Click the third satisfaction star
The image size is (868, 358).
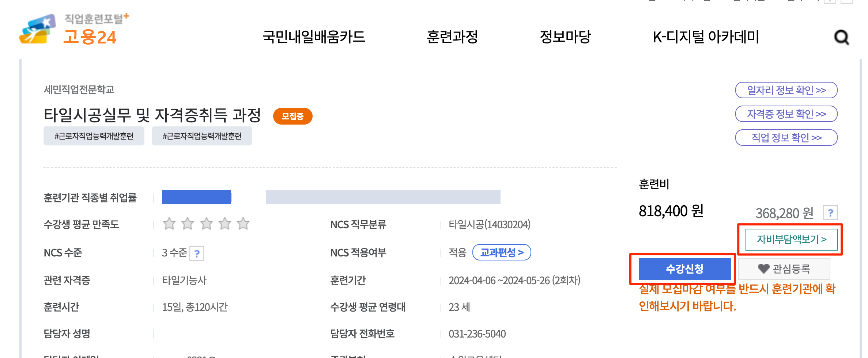[x=206, y=224]
